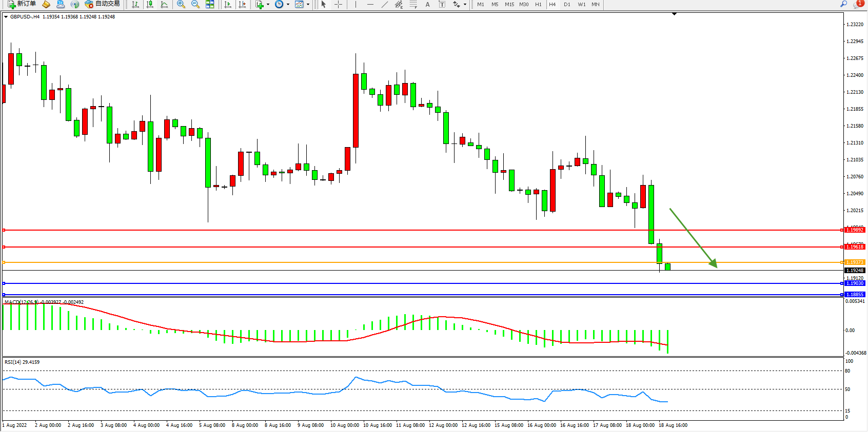Pick the draw trendline tool

click(x=385, y=4)
